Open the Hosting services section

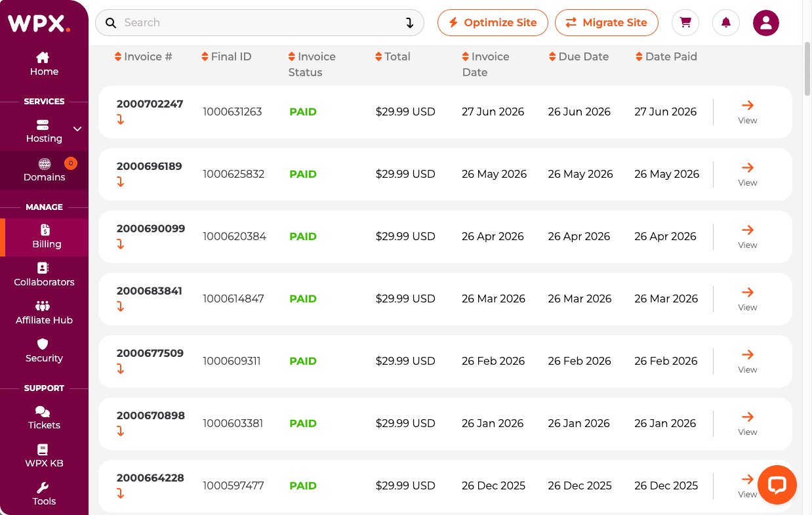point(44,131)
